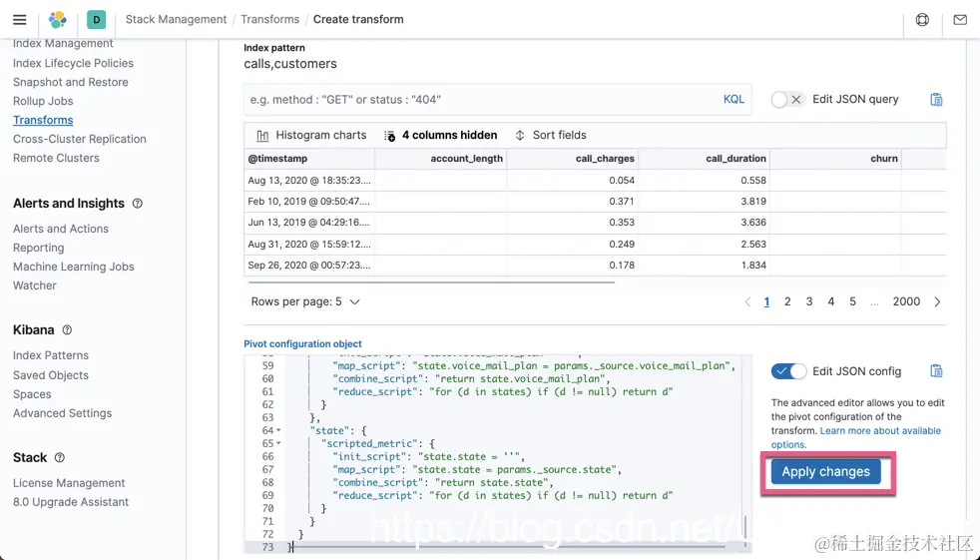Copy pivot JSON config to clipboard icon
The image size is (980, 560).
click(936, 371)
